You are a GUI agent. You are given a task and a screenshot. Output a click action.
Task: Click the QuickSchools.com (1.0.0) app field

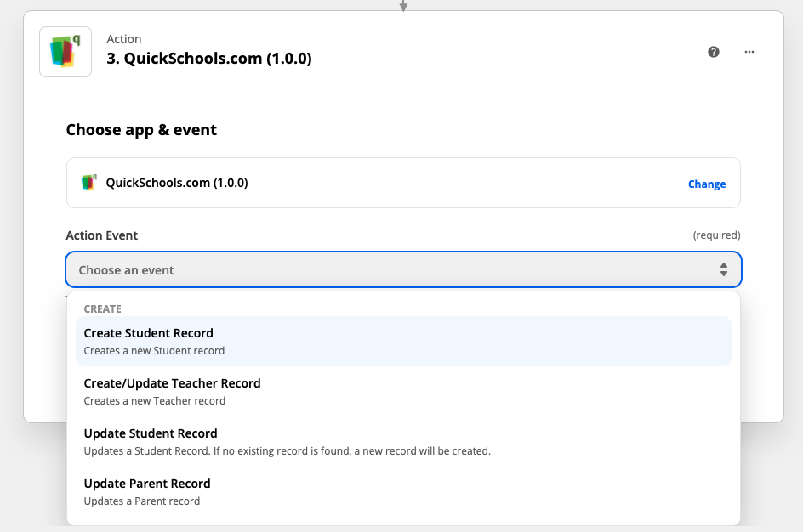click(403, 183)
